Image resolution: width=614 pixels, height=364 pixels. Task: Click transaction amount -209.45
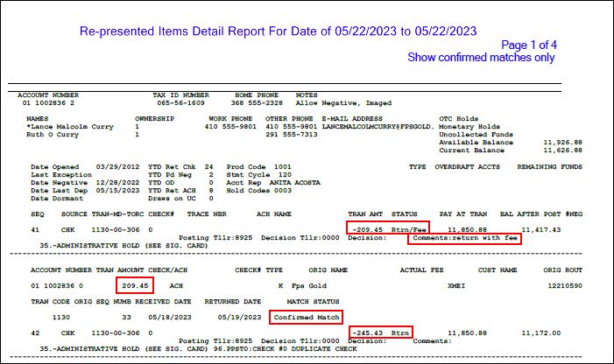click(x=367, y=230)
